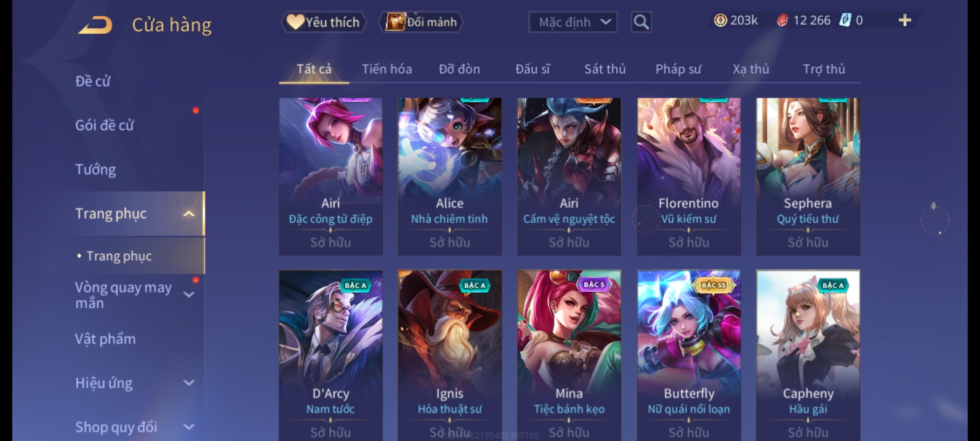Open Yêu thích favorites heart button
Viewport: 980px width, 441px height.
323,22
